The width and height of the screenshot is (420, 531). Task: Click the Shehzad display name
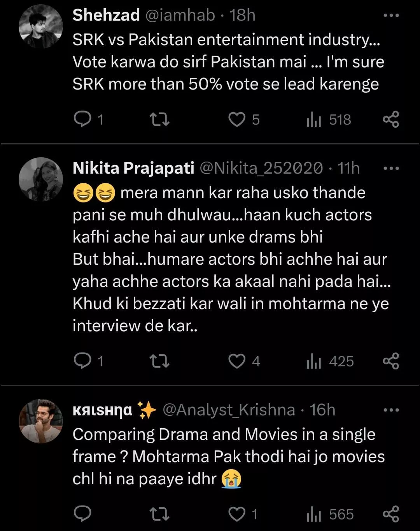(x=106, y=15)
